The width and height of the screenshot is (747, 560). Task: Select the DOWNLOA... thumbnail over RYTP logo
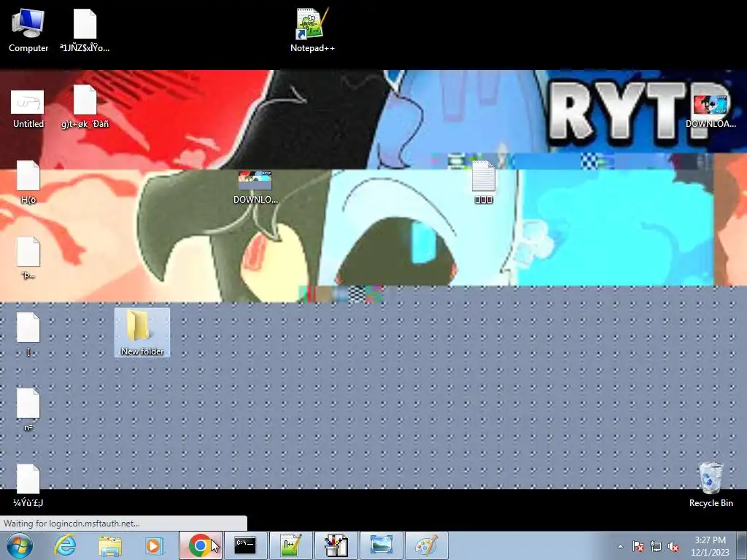tap(711, 111)
